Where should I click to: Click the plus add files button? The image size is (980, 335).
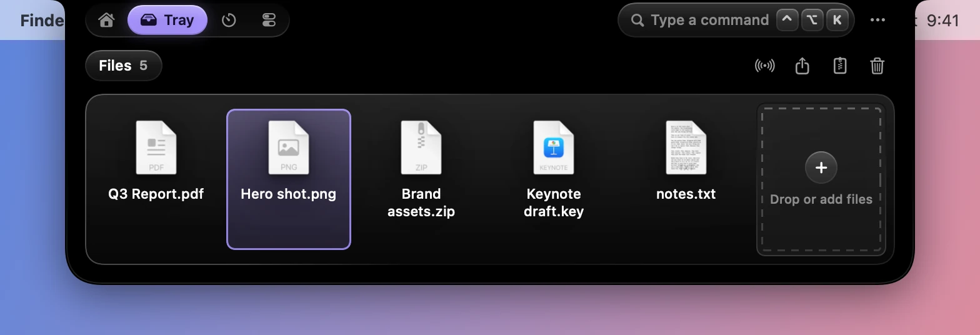click(x=821, y=167)
